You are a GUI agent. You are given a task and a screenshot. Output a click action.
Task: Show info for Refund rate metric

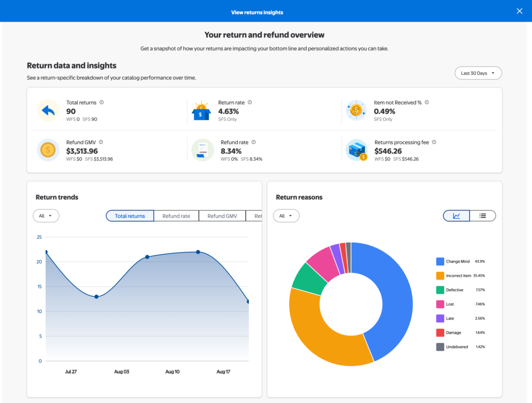tap(254, 142)
